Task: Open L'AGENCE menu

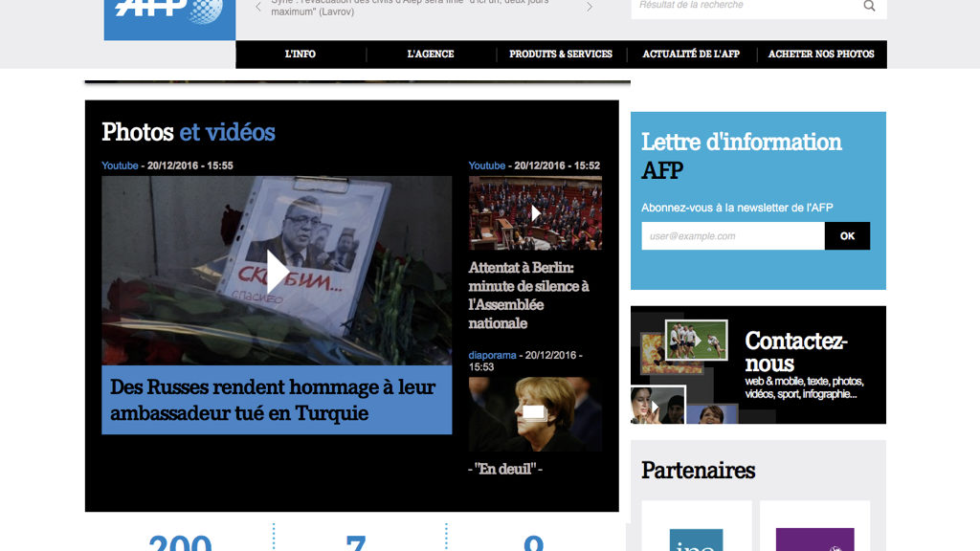Action: point(431,55)
